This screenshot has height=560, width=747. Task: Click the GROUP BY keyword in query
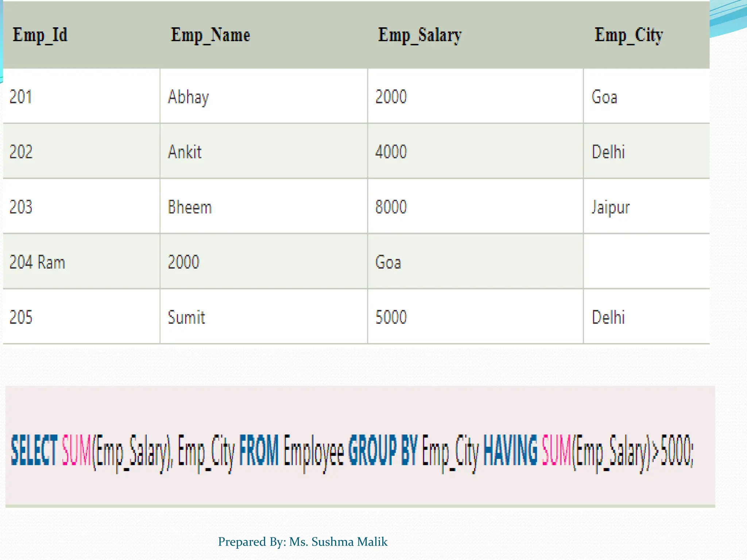click(382, 450)
